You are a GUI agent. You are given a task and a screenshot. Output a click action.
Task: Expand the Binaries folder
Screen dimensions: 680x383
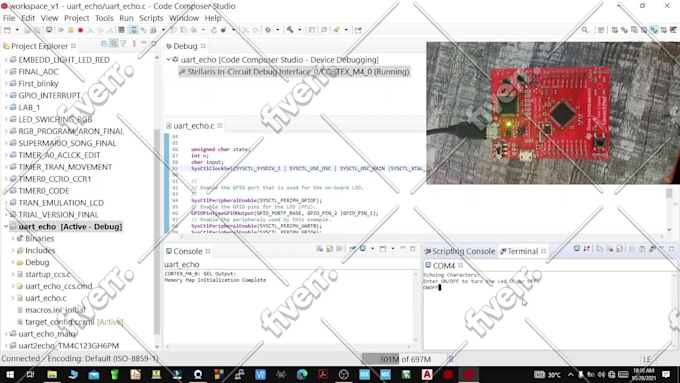[x=13, y=239]
